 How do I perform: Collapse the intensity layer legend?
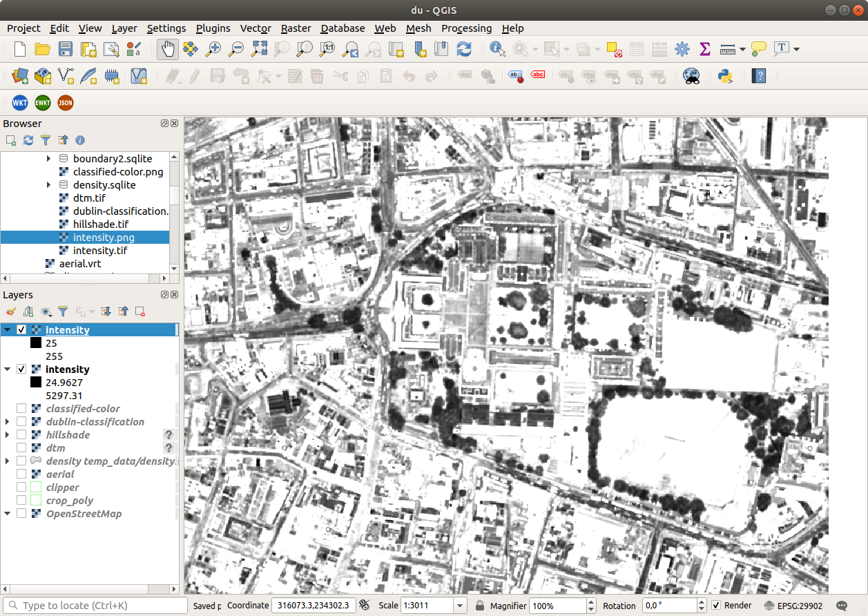click(x=8, y=329)
